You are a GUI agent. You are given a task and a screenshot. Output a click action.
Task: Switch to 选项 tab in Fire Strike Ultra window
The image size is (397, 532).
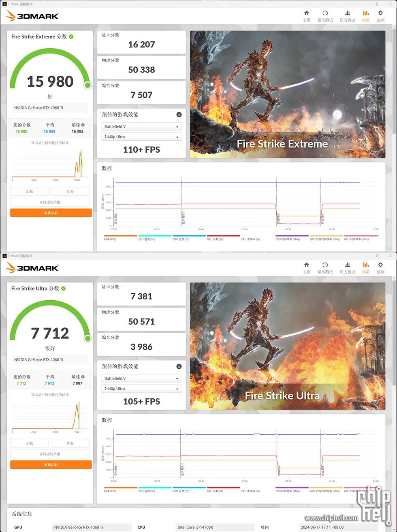click(380, 268)
